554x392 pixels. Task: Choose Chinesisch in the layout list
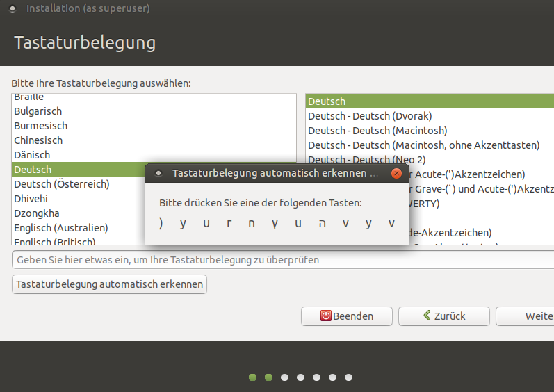38,140
